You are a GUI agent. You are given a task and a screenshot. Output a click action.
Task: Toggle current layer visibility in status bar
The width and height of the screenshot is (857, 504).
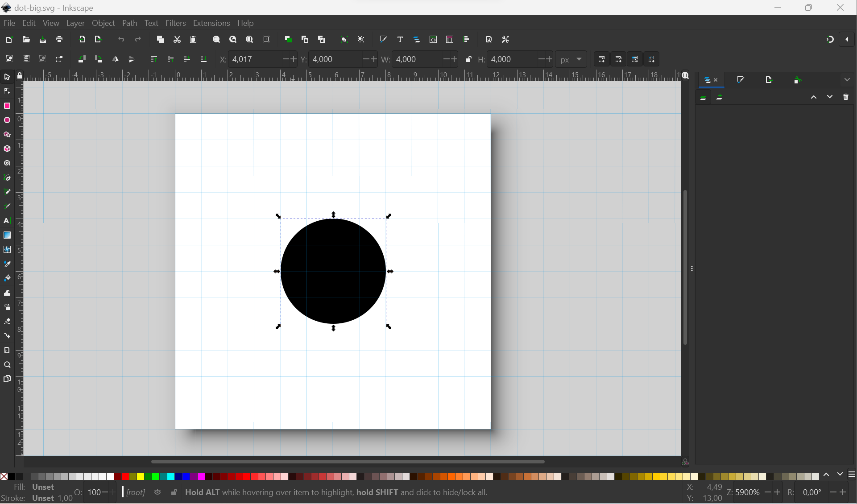point(157,492)
